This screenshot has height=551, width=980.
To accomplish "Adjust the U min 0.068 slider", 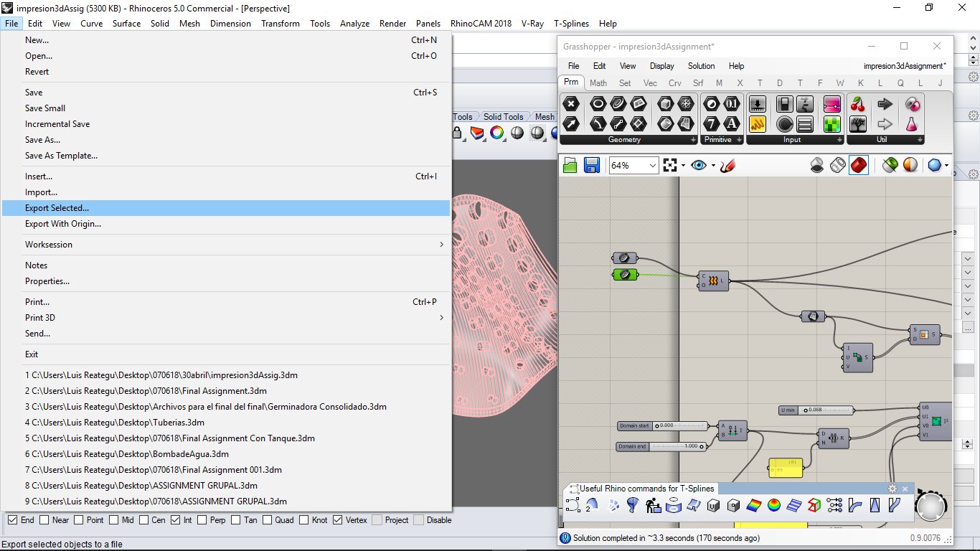I will [816, 410].
